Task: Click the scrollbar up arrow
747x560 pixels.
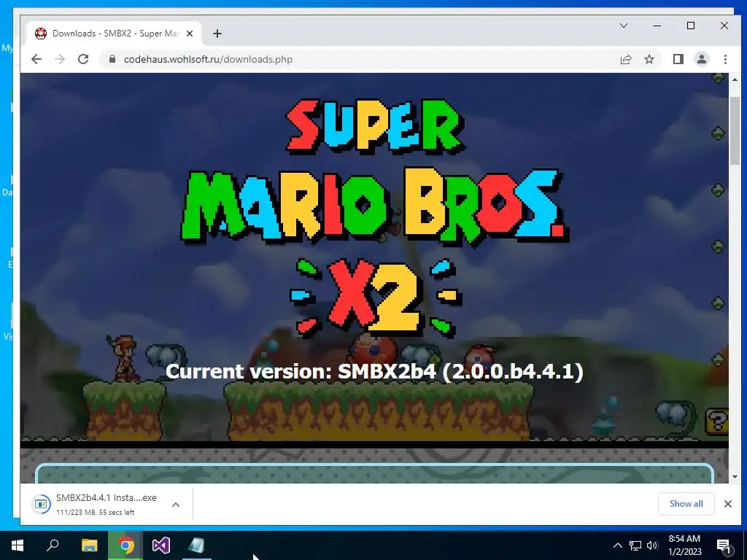Action: (x=735, y=79)
